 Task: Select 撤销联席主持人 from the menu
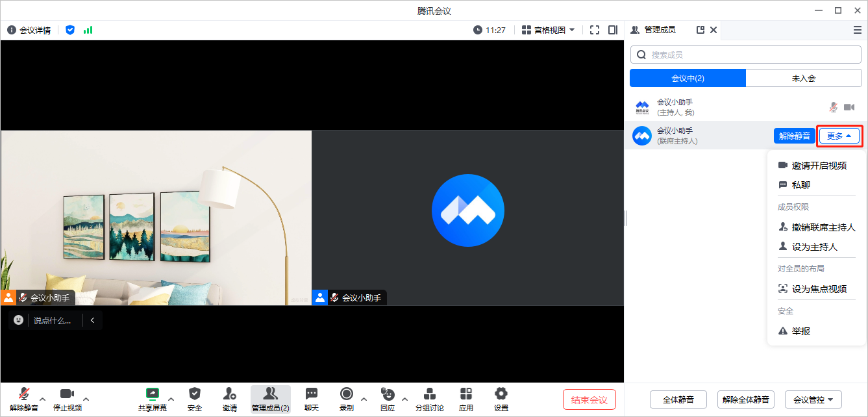(x=817, y=227)
